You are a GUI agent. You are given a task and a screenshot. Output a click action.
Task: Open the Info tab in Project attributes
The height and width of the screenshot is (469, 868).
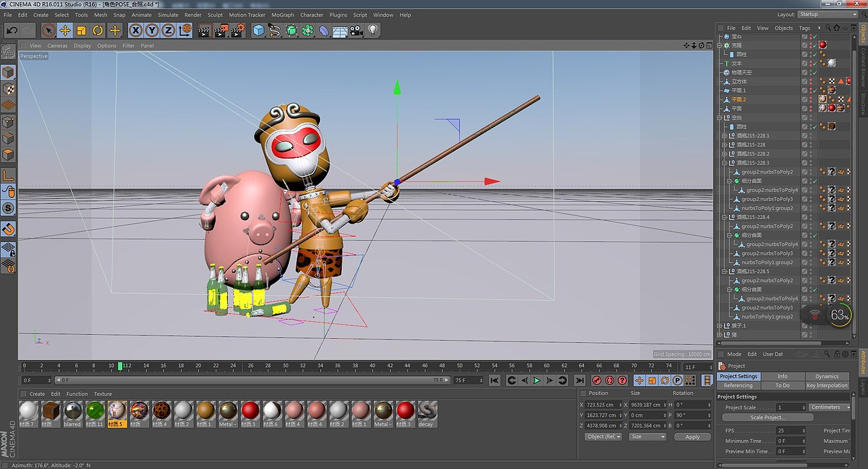tap(783, 376)
